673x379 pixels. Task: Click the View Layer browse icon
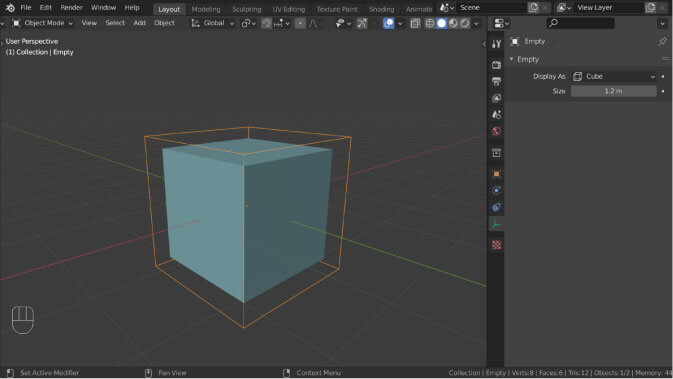point(564,8)
